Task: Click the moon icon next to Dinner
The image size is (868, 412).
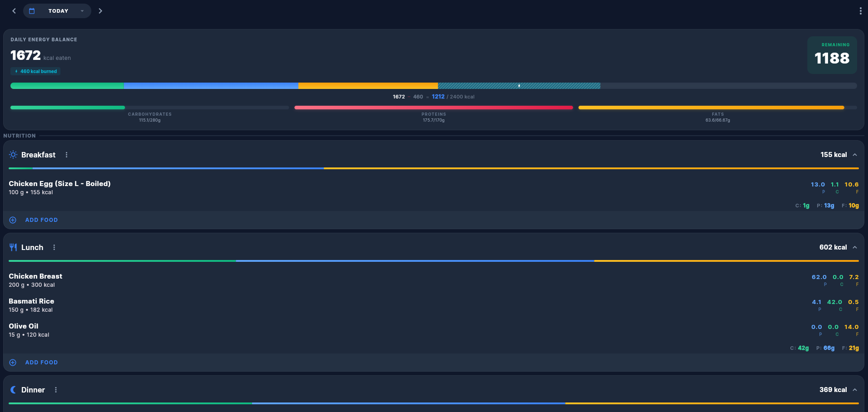Action: point(13,389)
